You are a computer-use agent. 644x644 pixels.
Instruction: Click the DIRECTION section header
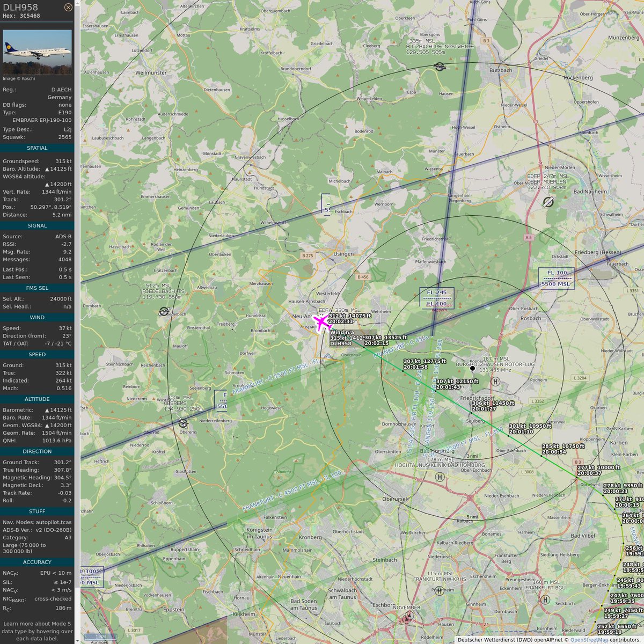click(37, 452)
